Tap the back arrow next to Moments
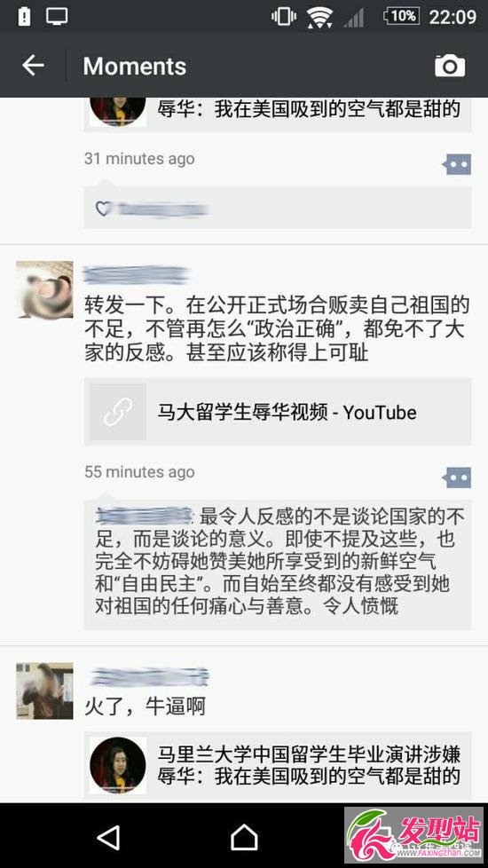The width and height of the screenshot is (488, 868). pos(33,66)
